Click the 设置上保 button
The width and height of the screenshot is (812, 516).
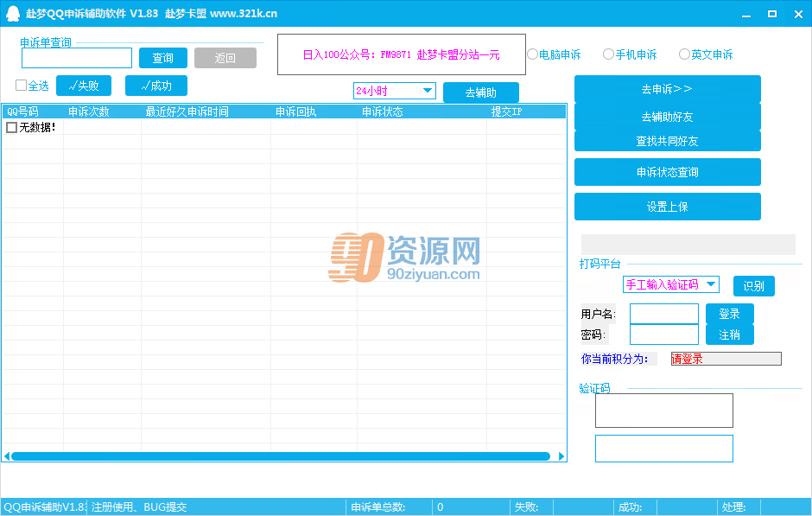click(668, 207)
